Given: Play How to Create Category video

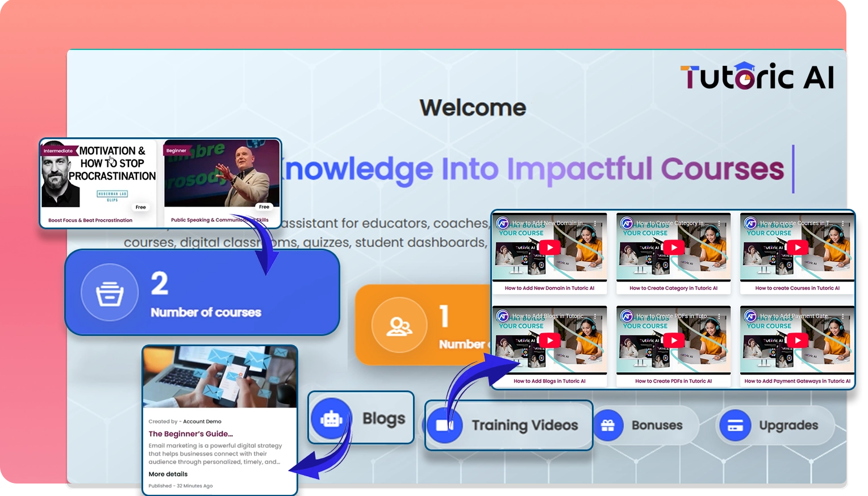Looking at the screenshot, I should (673, 247).
